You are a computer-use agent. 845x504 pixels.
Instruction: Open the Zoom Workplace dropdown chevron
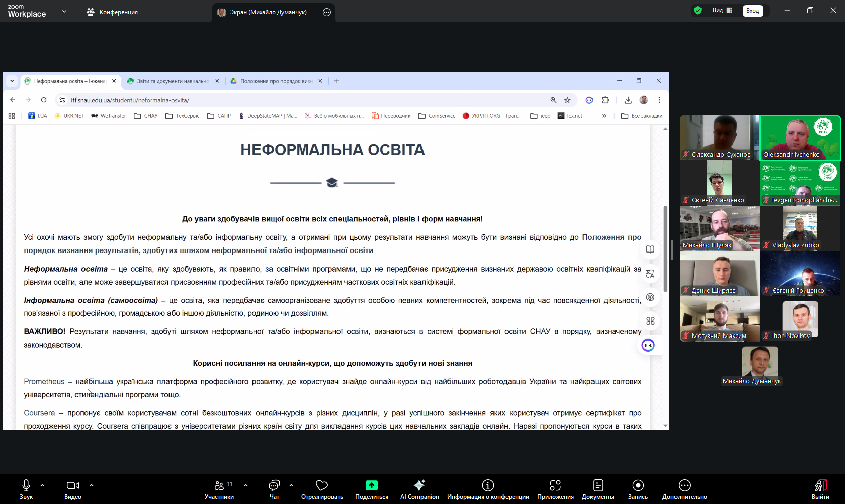[64, 11]
